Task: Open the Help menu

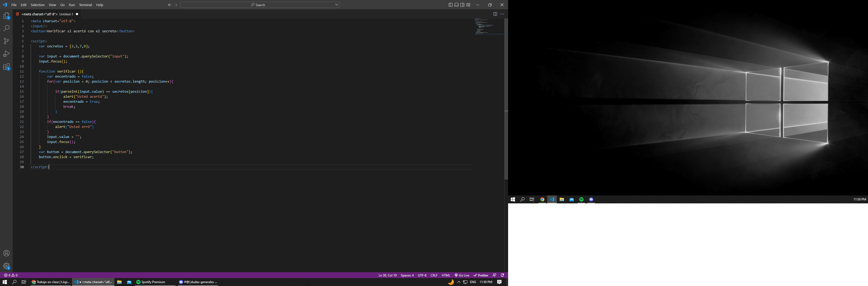Action: tap(100, 5)
